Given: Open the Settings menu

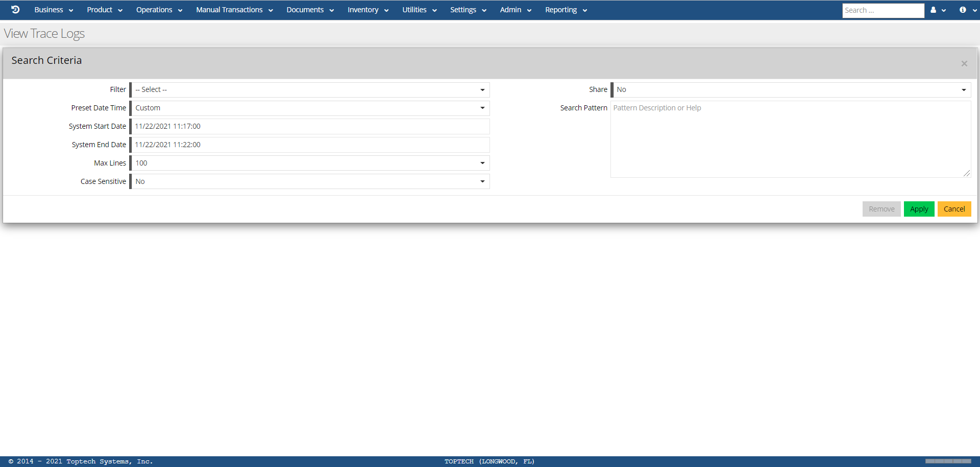Looking at the screenshot, I should coord(468,10).
